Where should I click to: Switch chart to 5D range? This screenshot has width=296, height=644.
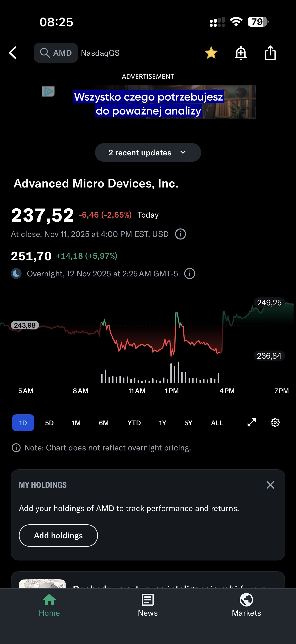pos(49,423)
